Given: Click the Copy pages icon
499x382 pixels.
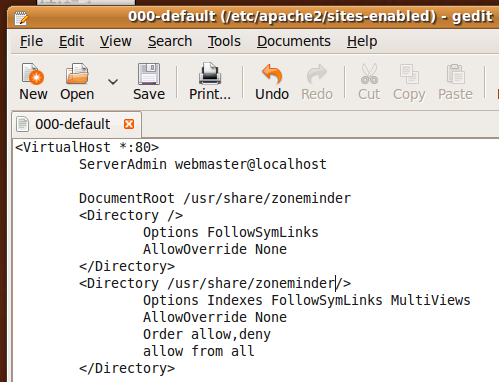Looking at the screenshot, I should pos(409,73).
